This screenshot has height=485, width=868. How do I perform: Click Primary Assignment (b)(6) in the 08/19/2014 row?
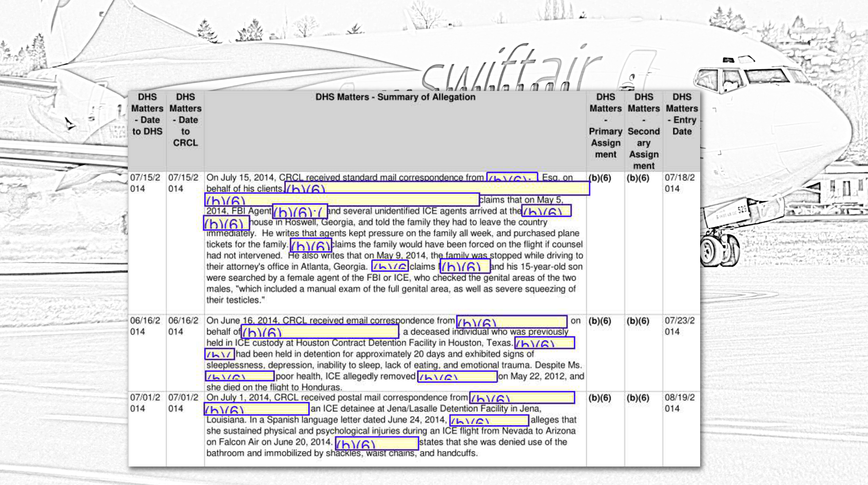coord(600,398)
